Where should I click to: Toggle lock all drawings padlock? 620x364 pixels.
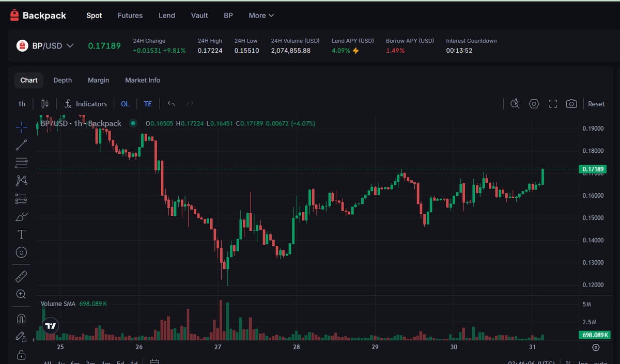(21, 355)
